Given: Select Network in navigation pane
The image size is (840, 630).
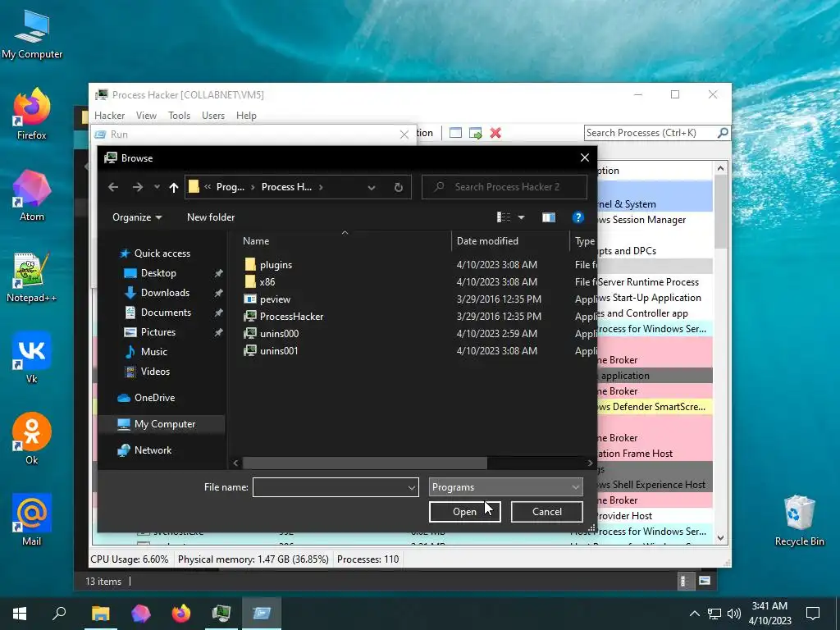Looking at the screenshot, I should click(x=153, y=450).
